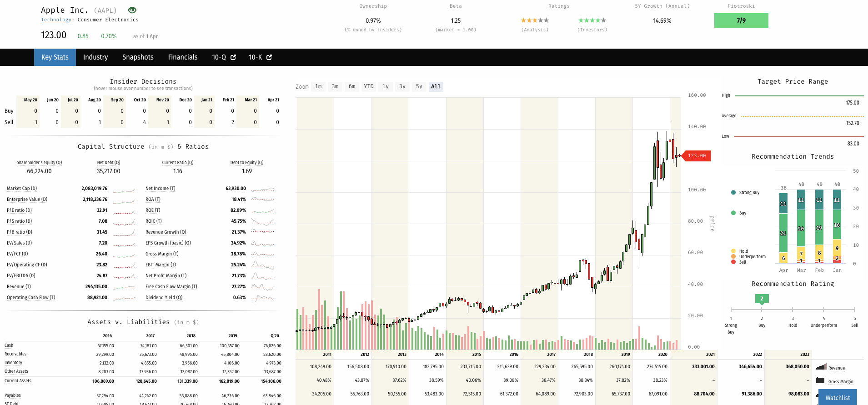Click the Net Debt (Q) label
This screenshot has height=405, width=868.
pyautogui.click(x=109, y=163)
